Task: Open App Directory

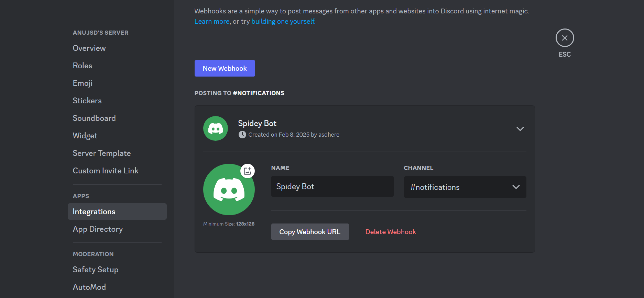Action: (117, 229)
